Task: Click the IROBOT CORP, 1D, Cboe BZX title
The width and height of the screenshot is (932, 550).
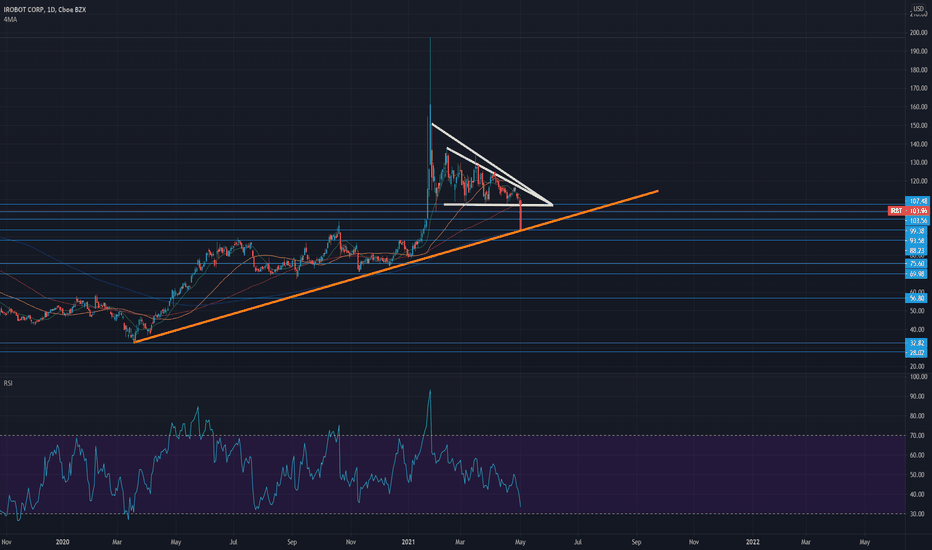Action: [x=45, y=10]
